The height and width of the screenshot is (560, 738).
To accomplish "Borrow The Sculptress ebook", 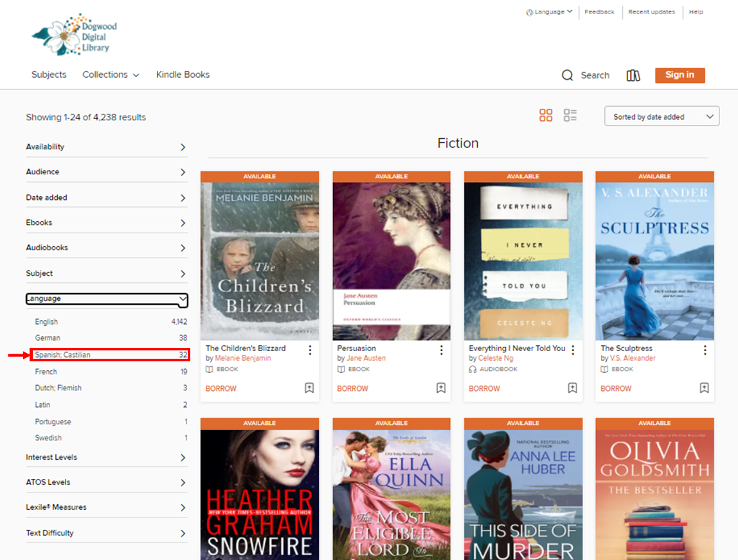I will 615,388.
